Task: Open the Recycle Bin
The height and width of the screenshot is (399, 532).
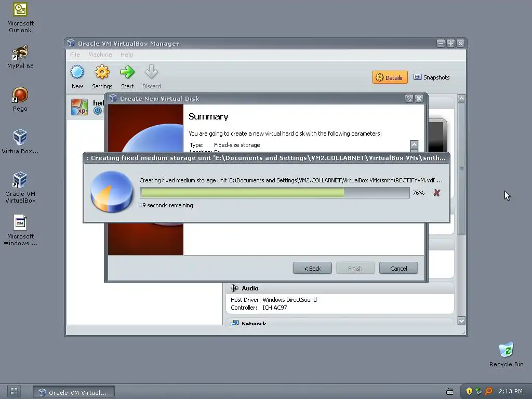Action: 506,354
